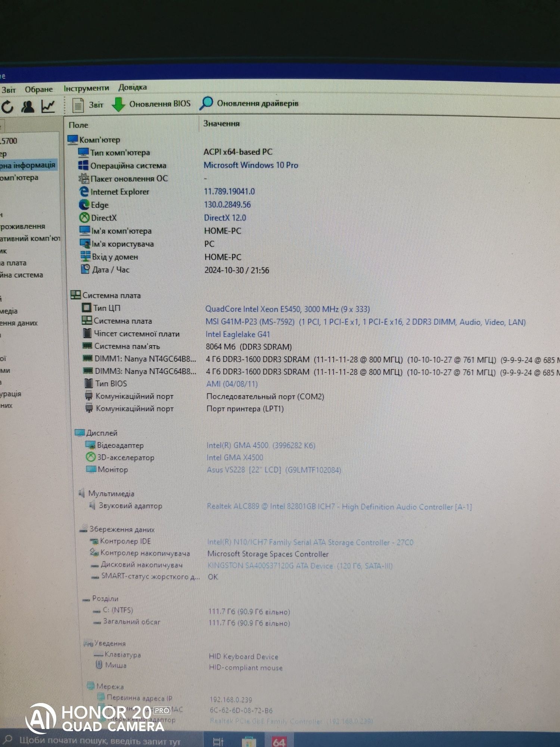
Task: Select the Комп'ютер group header row
Action: click(x=94, y=140)
